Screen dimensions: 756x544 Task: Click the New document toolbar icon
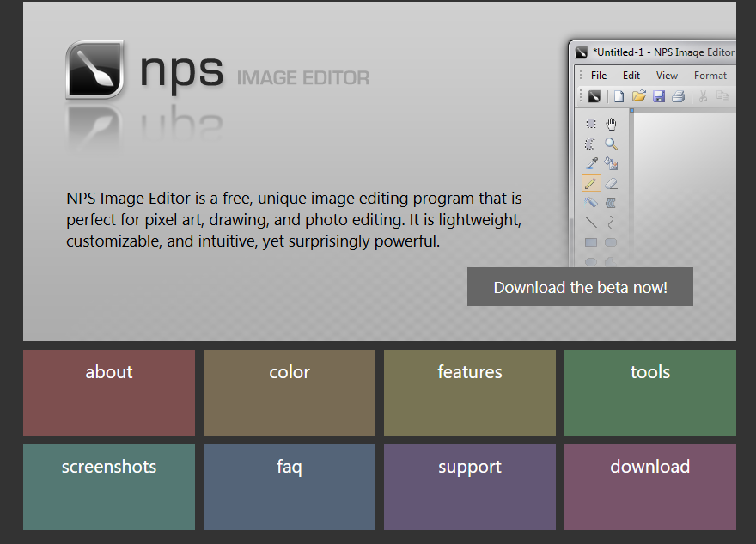click(619, 96)
